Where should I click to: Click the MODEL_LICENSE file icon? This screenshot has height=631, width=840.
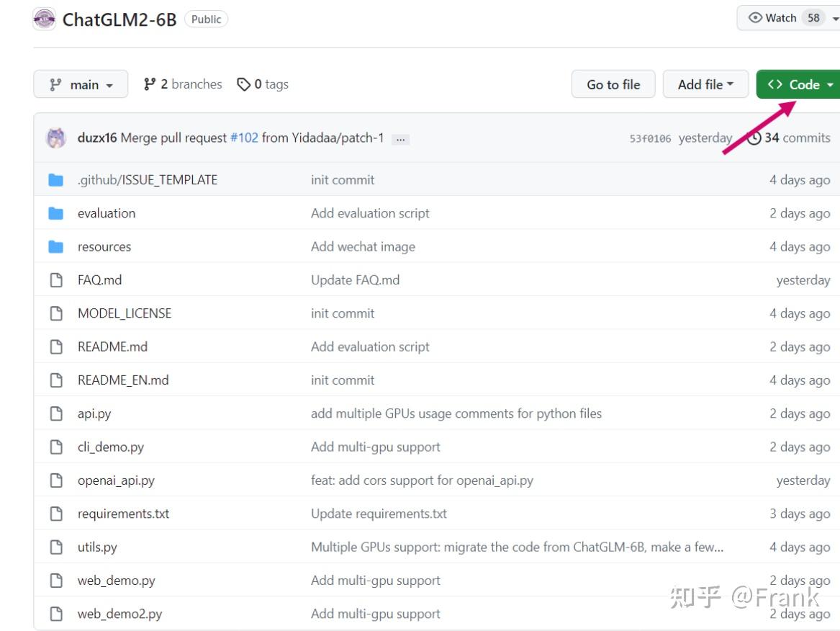(56, 313)
